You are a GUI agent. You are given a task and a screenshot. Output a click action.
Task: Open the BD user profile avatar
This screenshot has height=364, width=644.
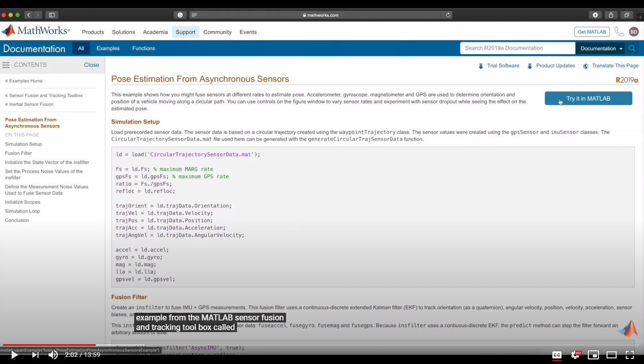click(634, 32)
